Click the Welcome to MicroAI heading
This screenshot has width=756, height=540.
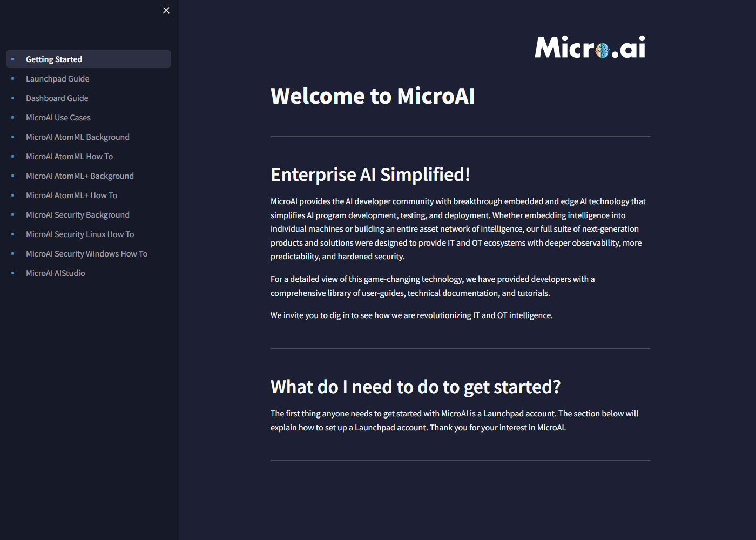point(373,96)
